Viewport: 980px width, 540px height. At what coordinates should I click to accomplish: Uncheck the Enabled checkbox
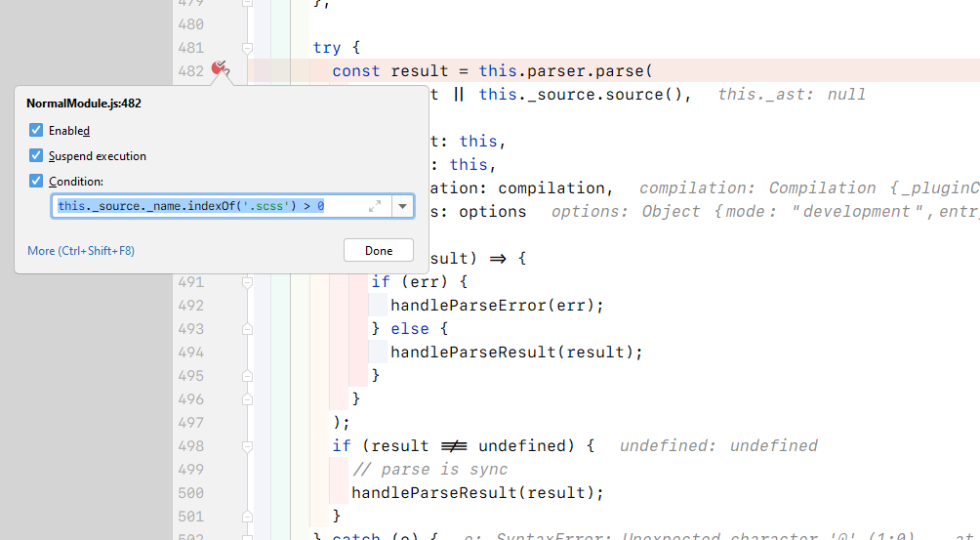pyautogui.click(x=36, y=130)
